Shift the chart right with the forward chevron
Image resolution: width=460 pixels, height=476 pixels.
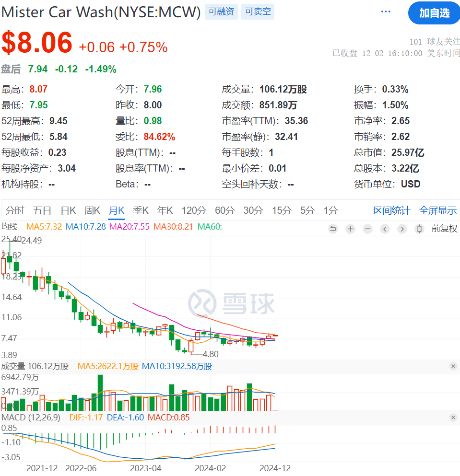click(402, 229)
